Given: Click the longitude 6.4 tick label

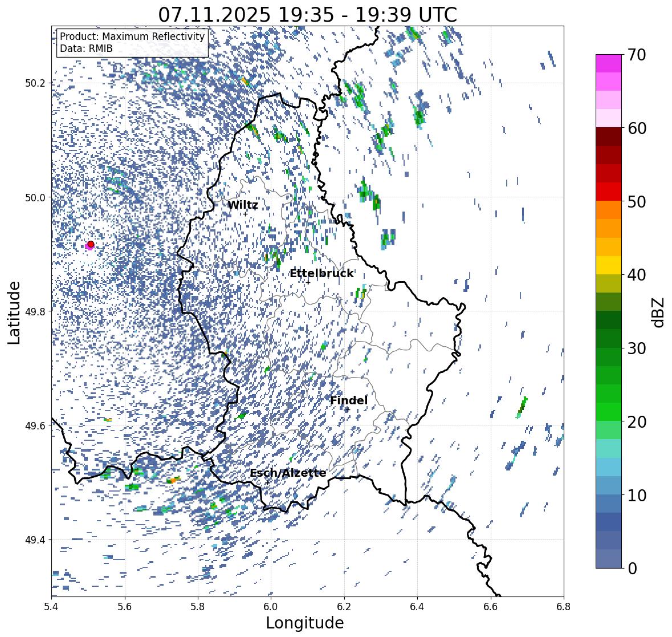Looking at the screenshot, I should (417, 607).
